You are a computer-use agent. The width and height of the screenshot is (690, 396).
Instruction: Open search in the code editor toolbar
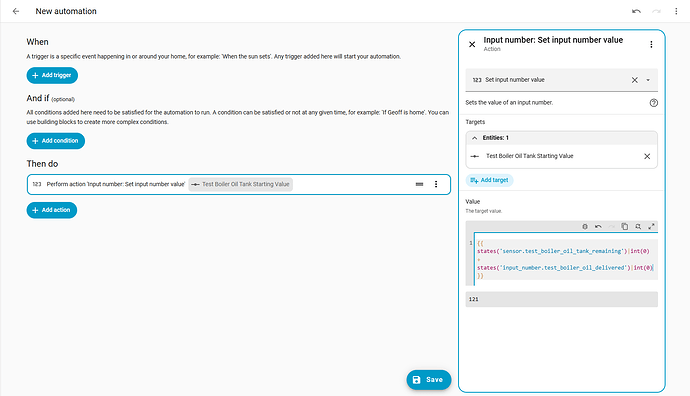click(x=638, y=226)
